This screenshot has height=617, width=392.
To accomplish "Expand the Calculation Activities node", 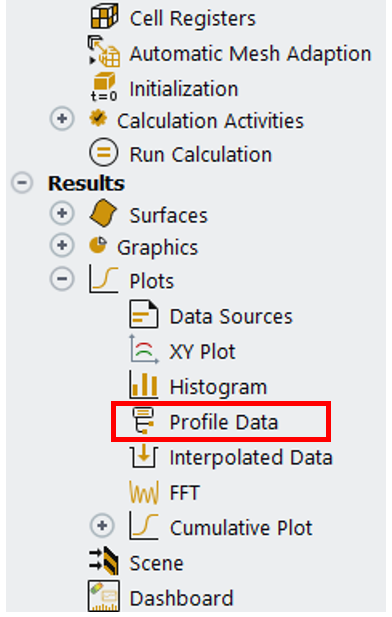I will (x=62, y=118).
